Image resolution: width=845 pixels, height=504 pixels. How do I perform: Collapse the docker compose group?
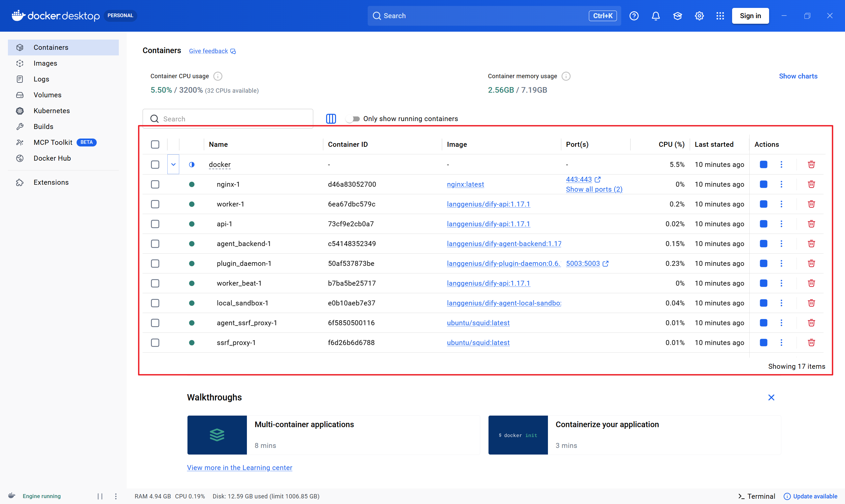(x=173, y=164)
